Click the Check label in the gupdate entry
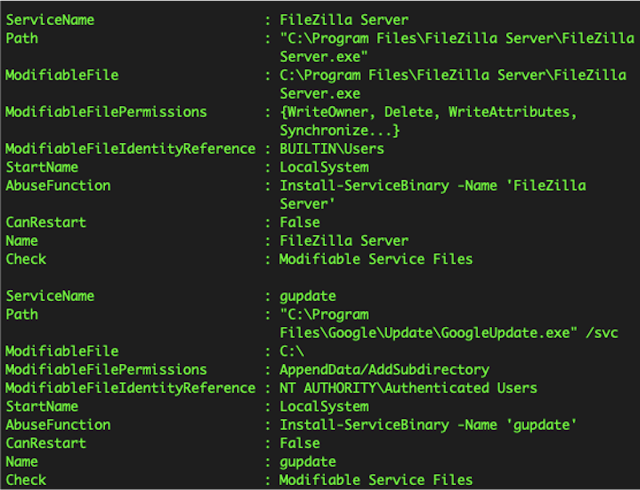 click(x=26, y=480)
